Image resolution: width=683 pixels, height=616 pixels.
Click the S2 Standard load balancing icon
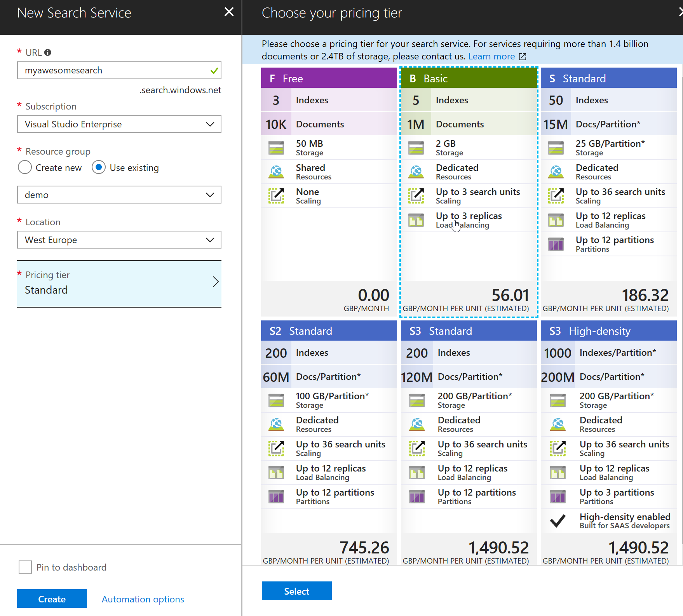click(x=276, y=473)
